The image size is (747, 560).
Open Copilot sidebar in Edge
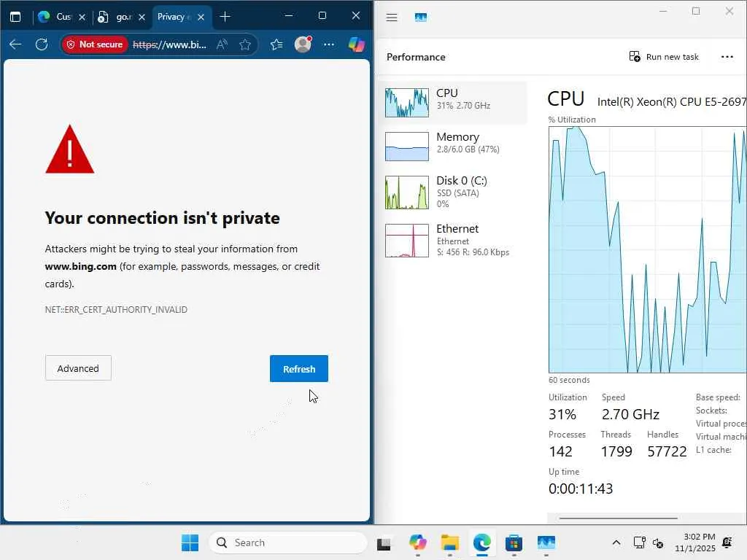[x=356, y=44]
